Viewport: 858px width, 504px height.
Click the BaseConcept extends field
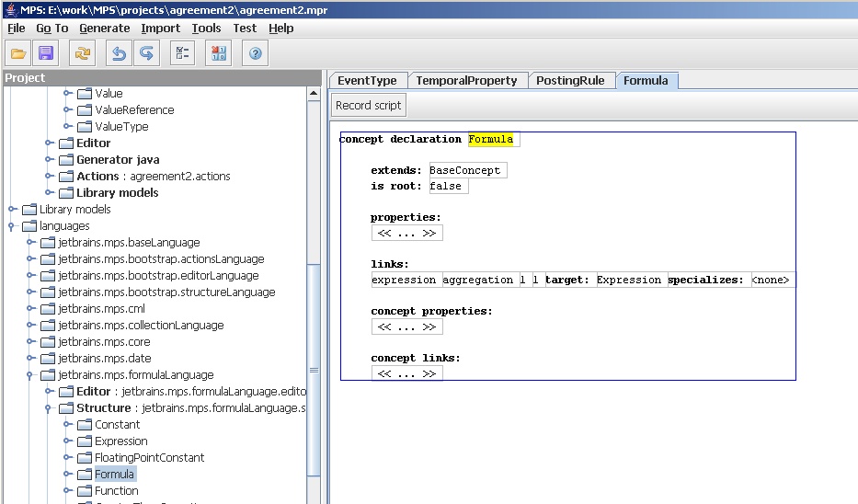click(x=467, y=171)
